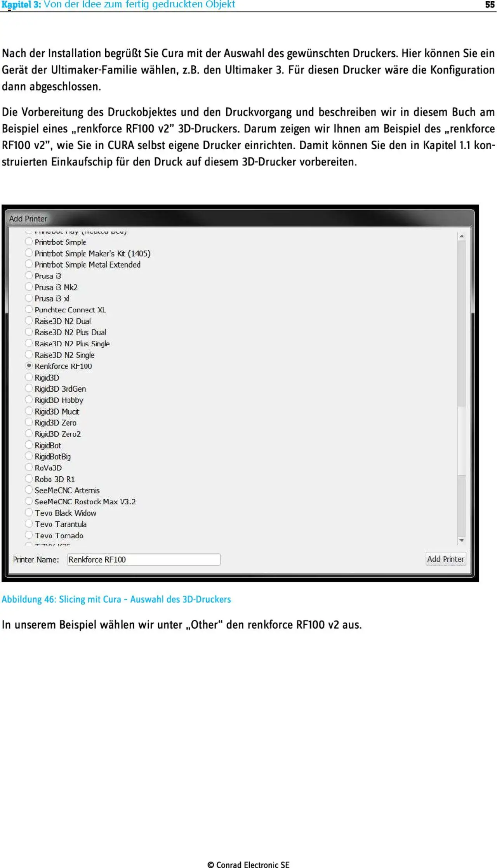Select the Rigid3D Mucit option
Viewport: 497px width, 868px height.
click(29, 411)
